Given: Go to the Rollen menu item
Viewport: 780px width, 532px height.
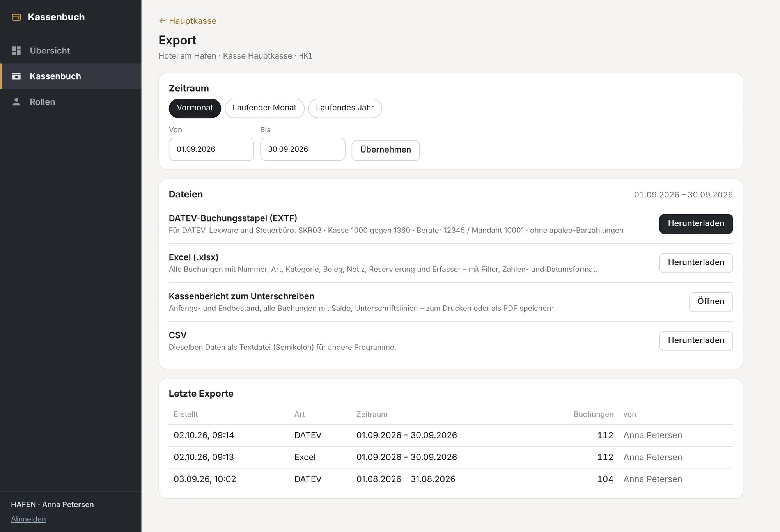Looking at the screenshot, I should pos(71,102).
